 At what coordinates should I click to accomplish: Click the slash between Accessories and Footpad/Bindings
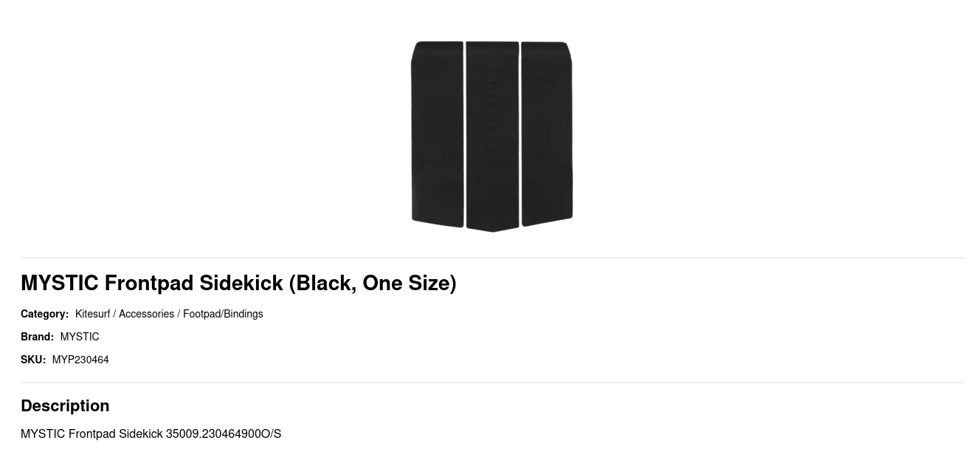[x=179, y=314]
